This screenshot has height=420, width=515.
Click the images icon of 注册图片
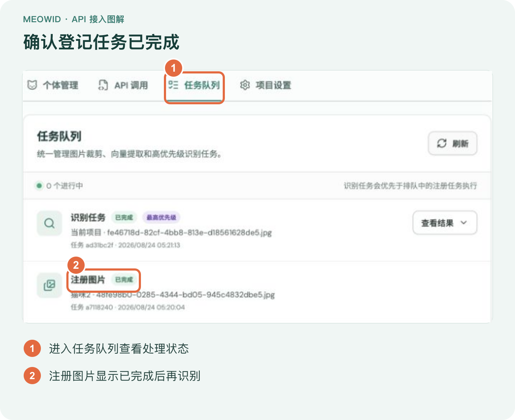pyautogui.click(x=49, y=285)
